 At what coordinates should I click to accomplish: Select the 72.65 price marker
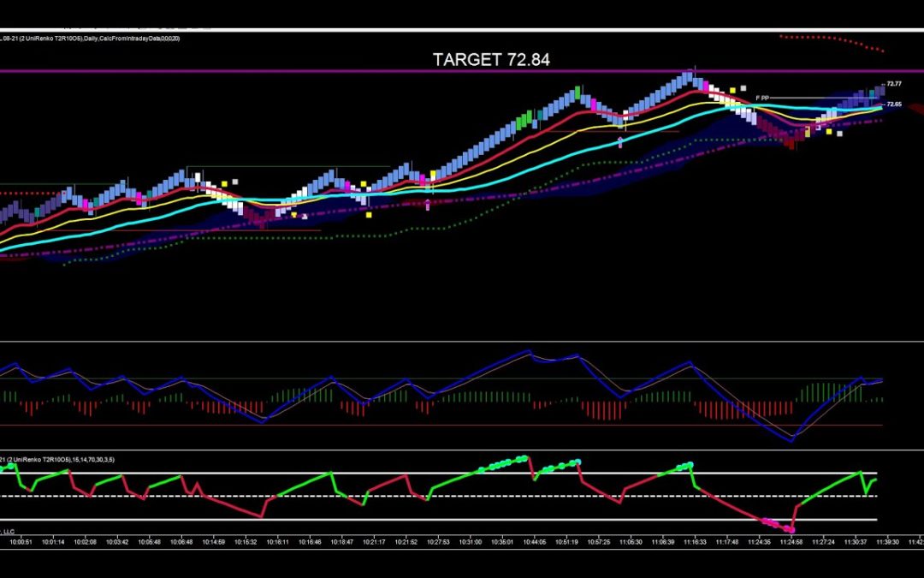click(x=893, y=104)
